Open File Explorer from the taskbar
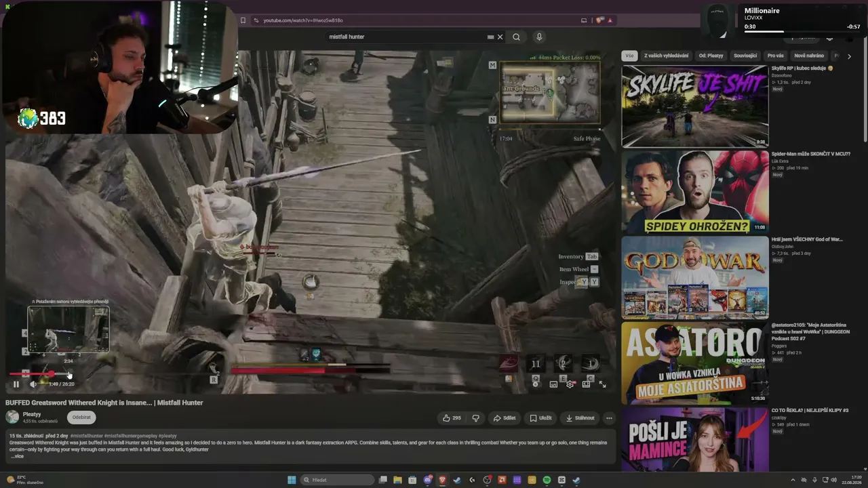 pos(398,480)
